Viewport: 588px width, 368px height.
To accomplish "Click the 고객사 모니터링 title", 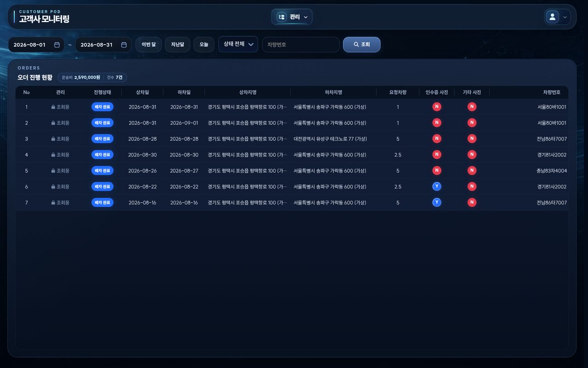I will click(x=44, y=19).
